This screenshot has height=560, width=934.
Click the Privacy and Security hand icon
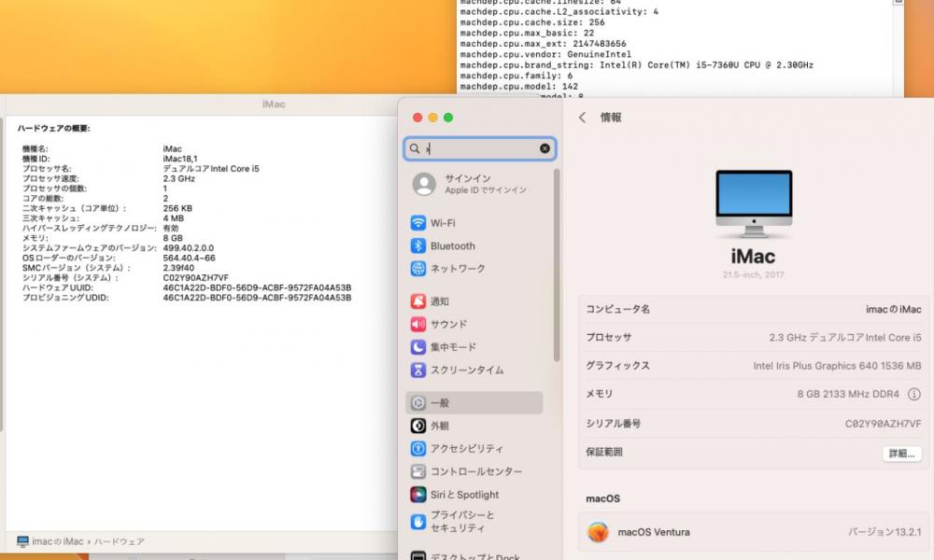(x=418, y=522)
